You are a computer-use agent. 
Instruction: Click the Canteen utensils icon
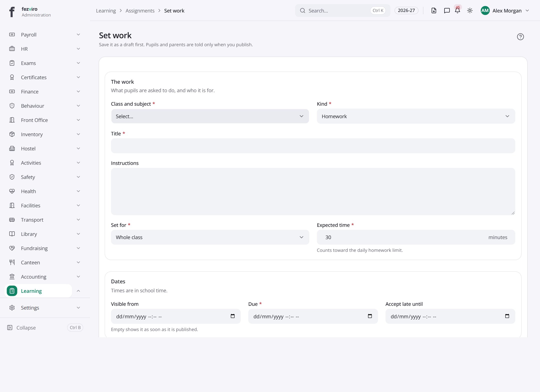(x=12, y=262)
